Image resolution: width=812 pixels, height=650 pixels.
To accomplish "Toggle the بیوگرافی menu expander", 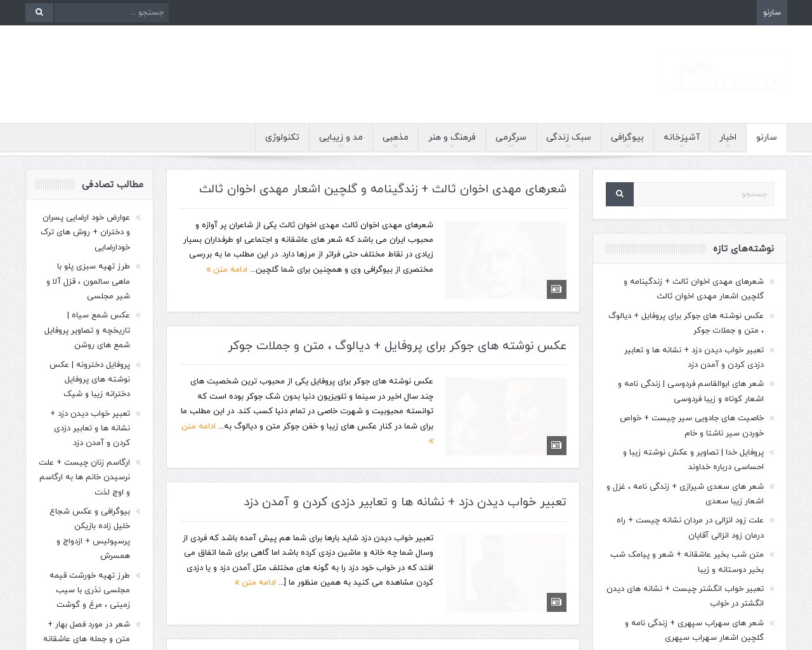I will point(627,145).
